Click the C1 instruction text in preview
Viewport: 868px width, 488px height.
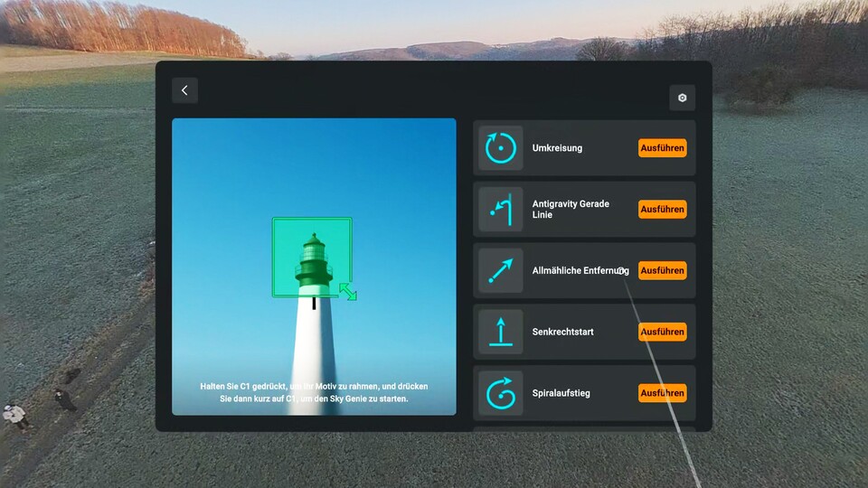tap(314, 392)
